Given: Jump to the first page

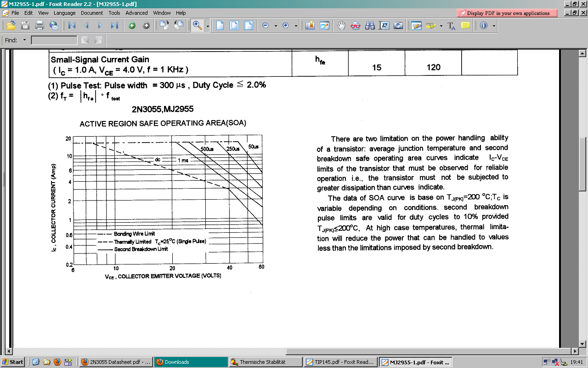Looking at the screenshot, I should (x=72, y=25).
